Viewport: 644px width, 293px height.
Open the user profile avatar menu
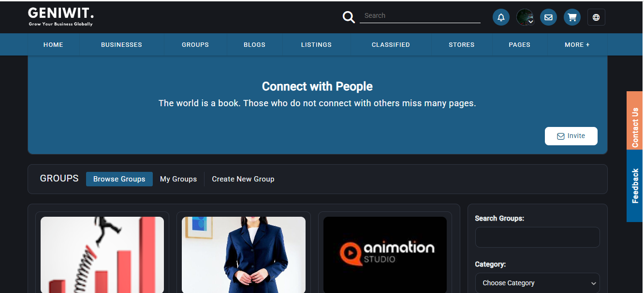(525, 17)
